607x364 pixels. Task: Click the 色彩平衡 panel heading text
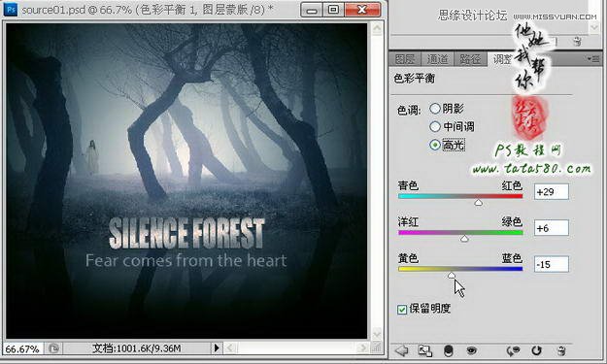(414, 79)
